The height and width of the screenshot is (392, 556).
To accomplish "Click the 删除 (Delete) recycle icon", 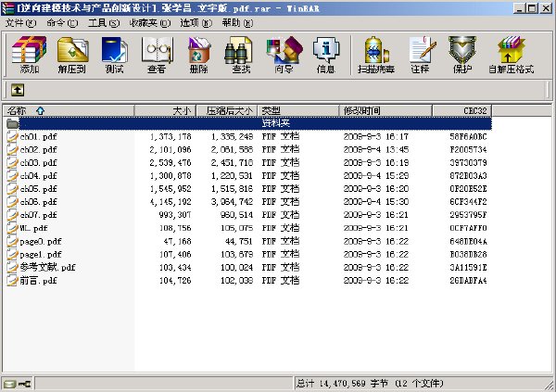I will coord(198,55).
